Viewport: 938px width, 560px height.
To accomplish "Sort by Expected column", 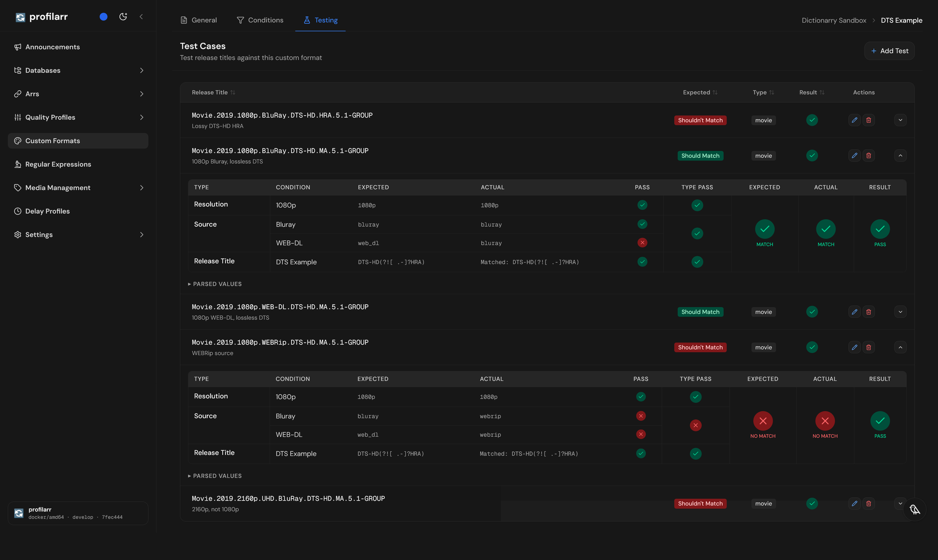I will tap(700, 93).
